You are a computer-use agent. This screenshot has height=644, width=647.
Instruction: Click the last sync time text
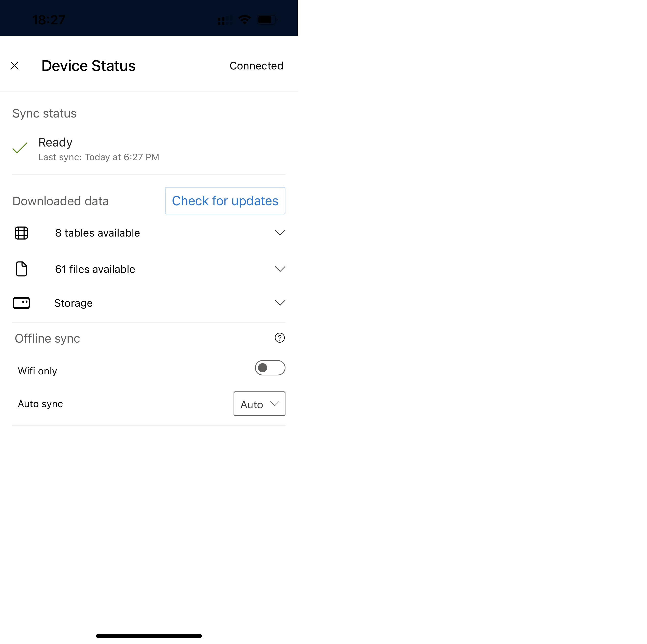98,157
